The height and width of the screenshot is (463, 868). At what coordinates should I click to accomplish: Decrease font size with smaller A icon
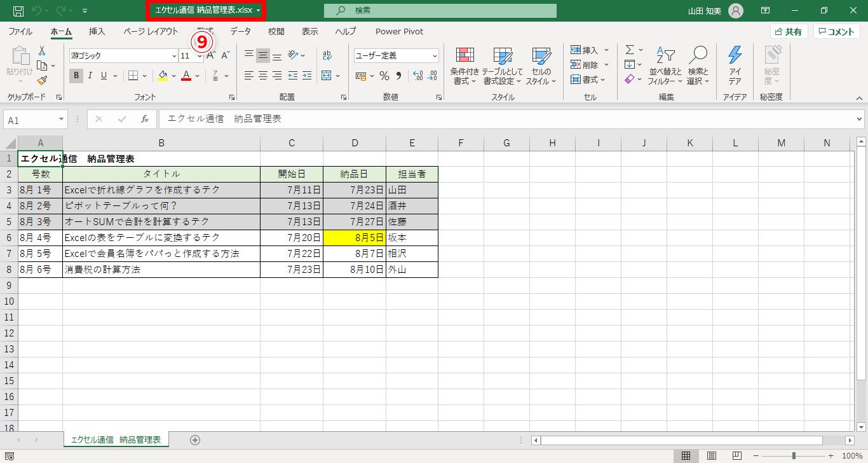226,55
